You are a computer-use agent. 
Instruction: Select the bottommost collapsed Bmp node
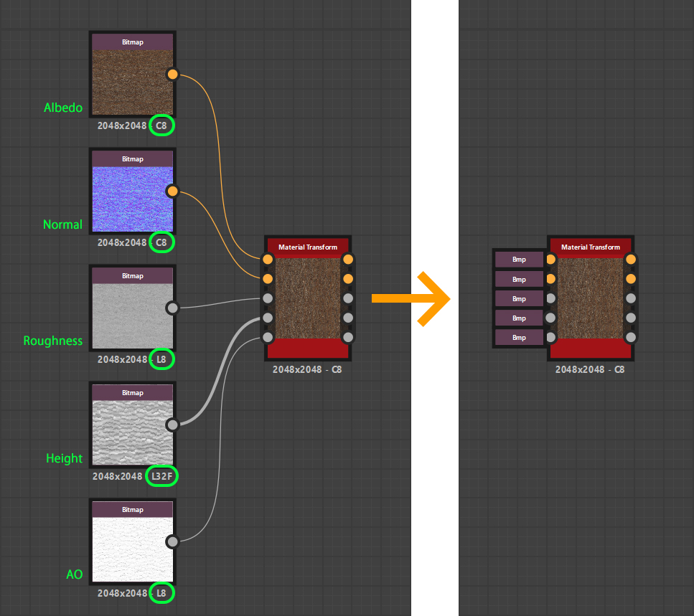pos(519,337)
